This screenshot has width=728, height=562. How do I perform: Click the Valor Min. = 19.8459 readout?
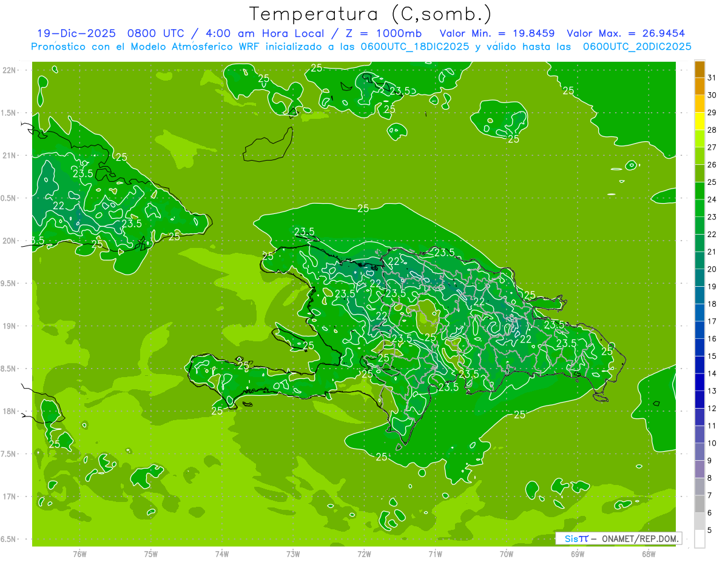click(497, 33)
